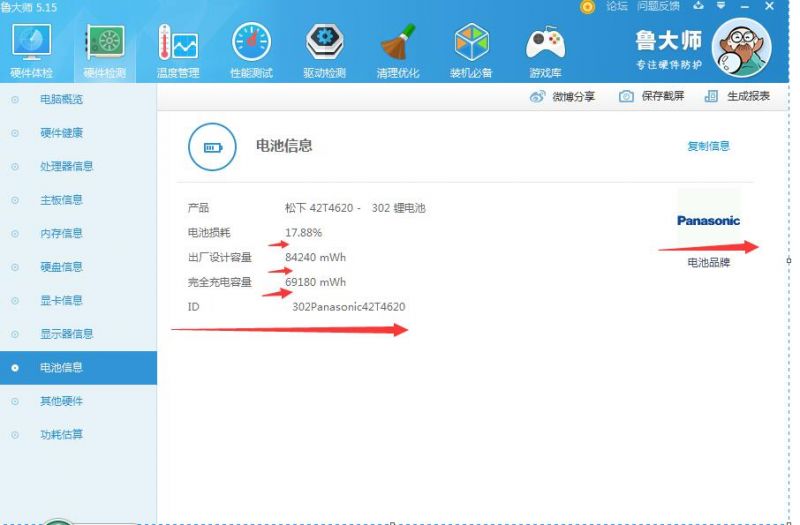Click ID value 302Panasonic42T4620
The image size is (800, 525).
(x=349, y=307)
